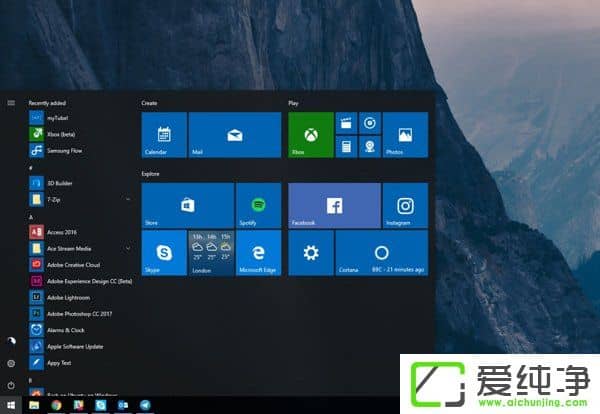The width and height of the screenshot is (600, 414).
Task: Select the Create tile group header
Action: [149, 103]
